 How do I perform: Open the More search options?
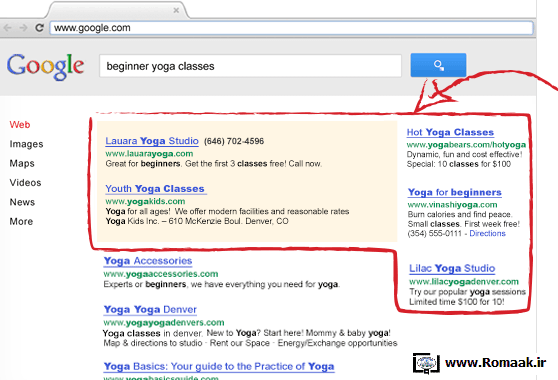[x=21, y=221]
